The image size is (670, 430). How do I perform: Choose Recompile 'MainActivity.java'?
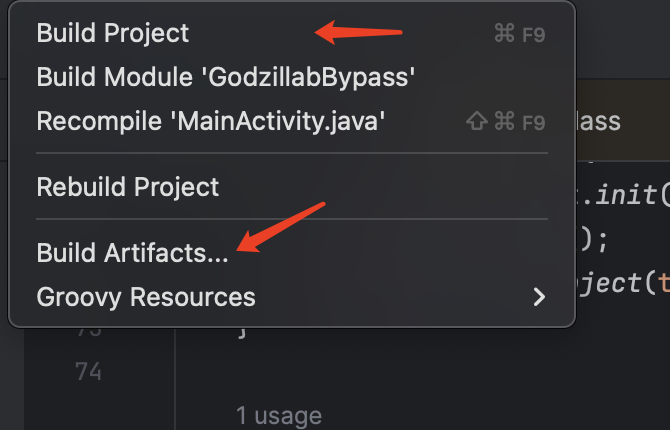click(x=211, y=121)
